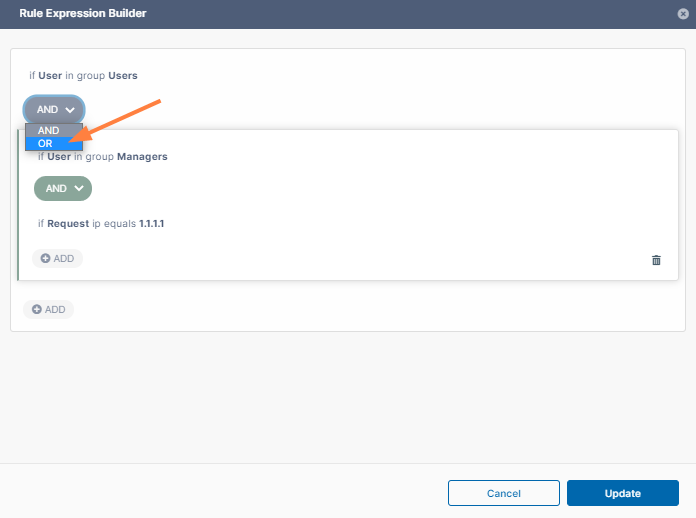Click the 'Rule Expression Builder' title bar
696x518 pixels.
click(300, 14)
